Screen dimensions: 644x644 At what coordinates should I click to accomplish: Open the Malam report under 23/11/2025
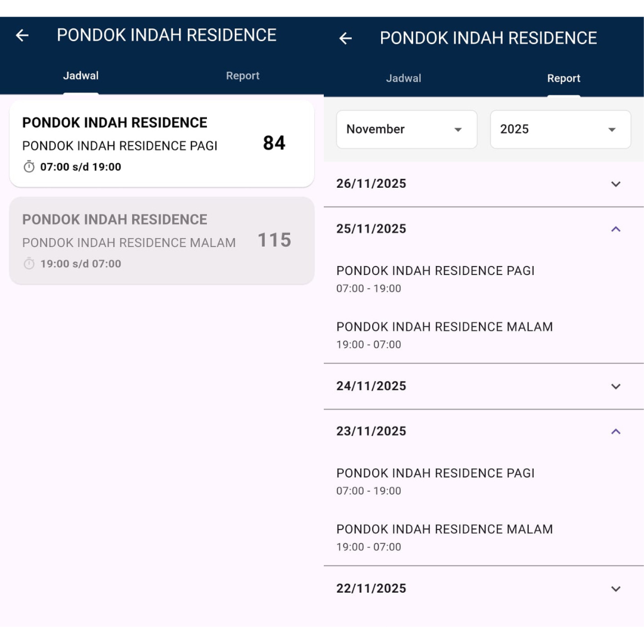click(444, 537)
